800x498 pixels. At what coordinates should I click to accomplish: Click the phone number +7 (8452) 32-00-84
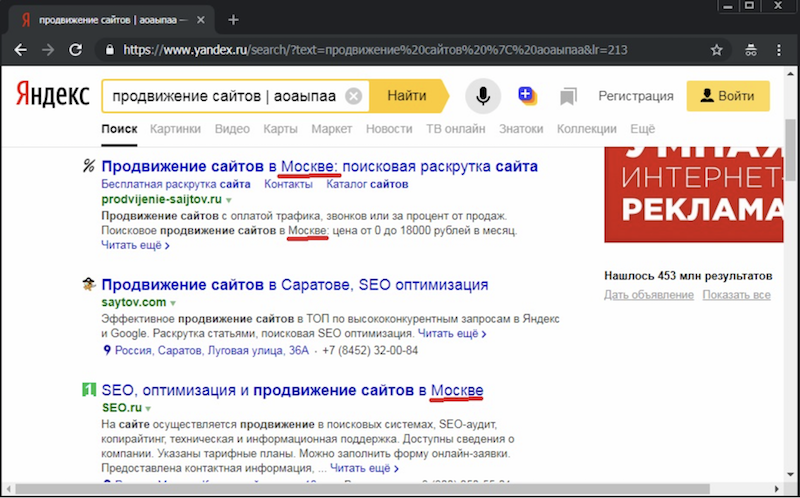coord(370,351)
